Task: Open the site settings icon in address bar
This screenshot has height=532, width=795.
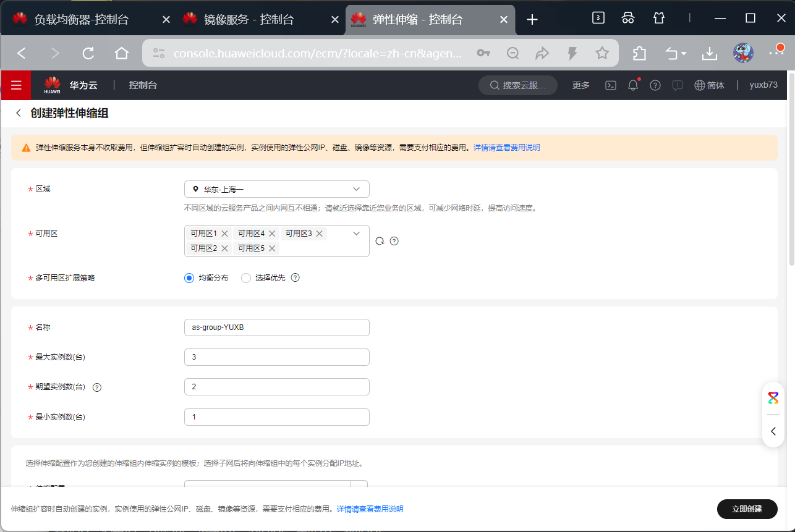Action: (159, 54)
